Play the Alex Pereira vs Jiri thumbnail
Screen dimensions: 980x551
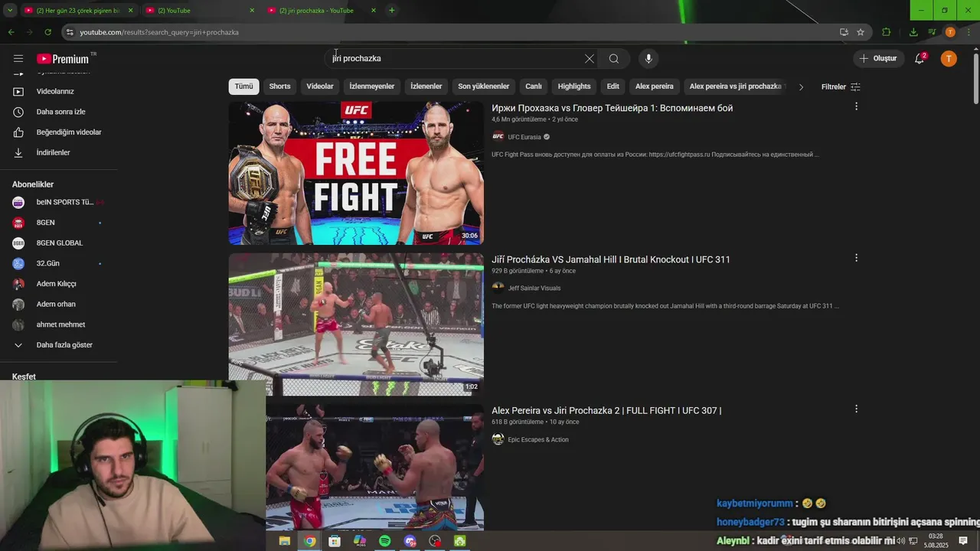point(375,467)
